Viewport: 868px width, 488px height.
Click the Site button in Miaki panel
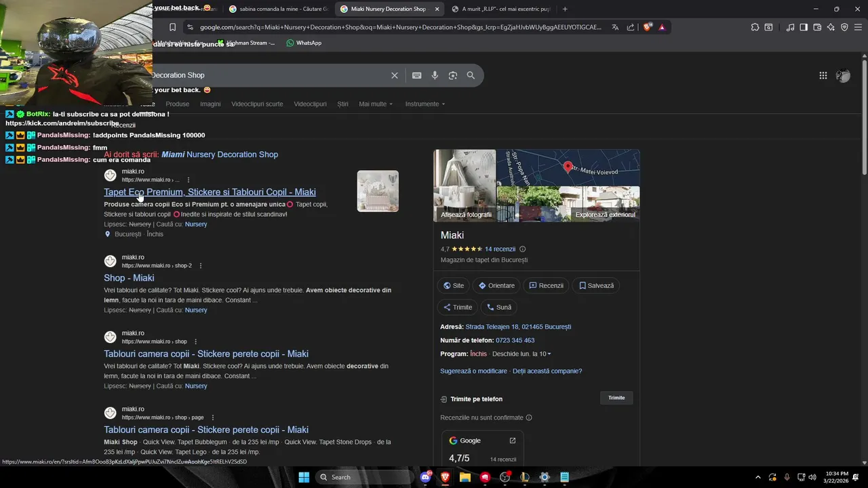[x=454, y=285]
